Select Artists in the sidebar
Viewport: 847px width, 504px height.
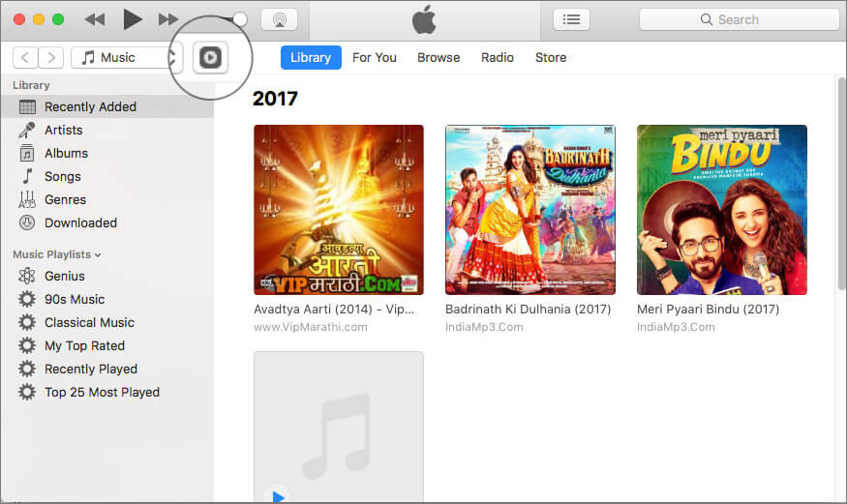point(107,130)
